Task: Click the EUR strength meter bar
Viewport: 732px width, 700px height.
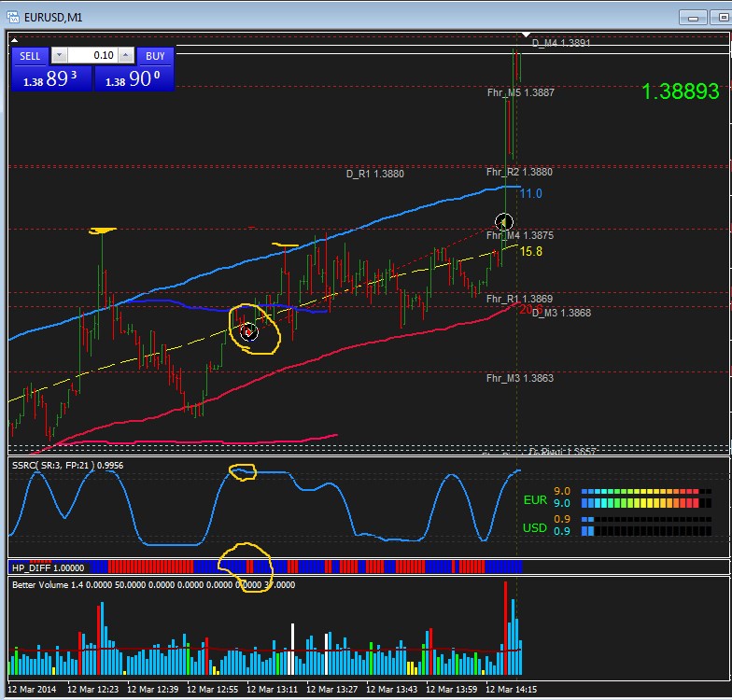Action: pos(646,497)
